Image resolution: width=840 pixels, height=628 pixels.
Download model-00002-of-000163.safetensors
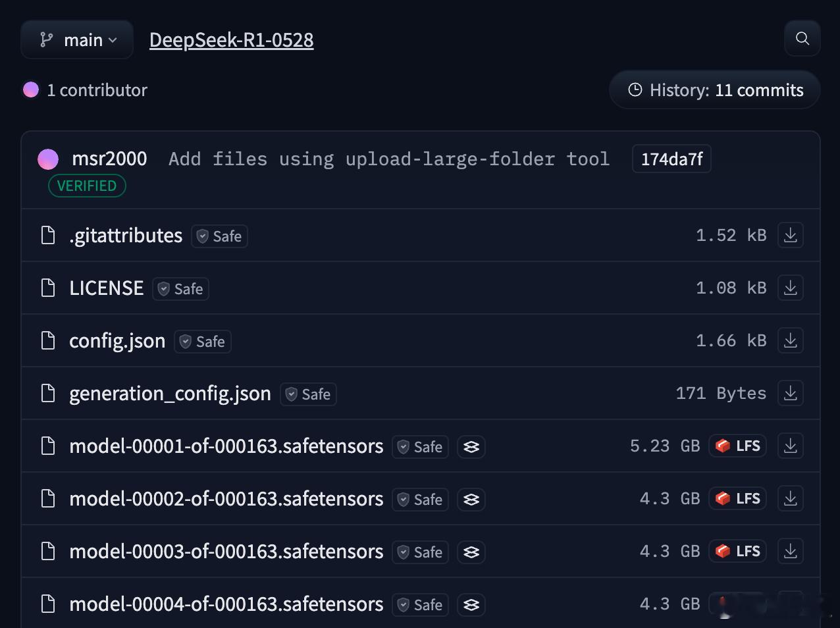click(791, 498)
